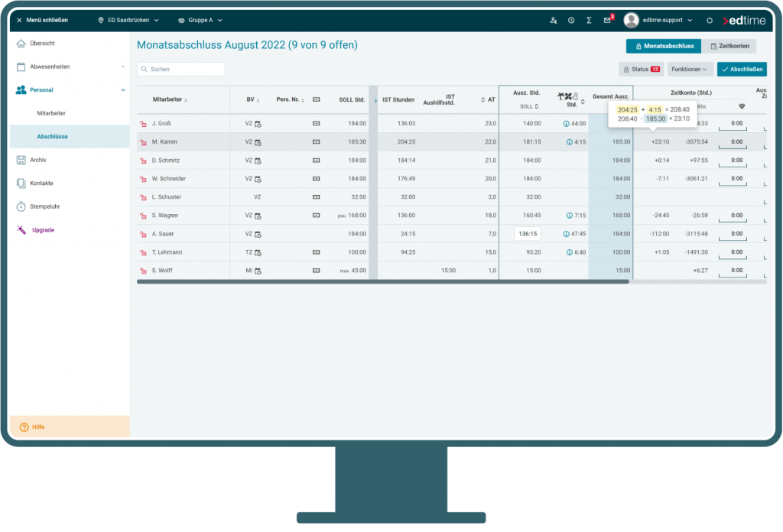Open the employee payroll icon in header
This screenshot has width=783, height=532.
pos(554,21)
